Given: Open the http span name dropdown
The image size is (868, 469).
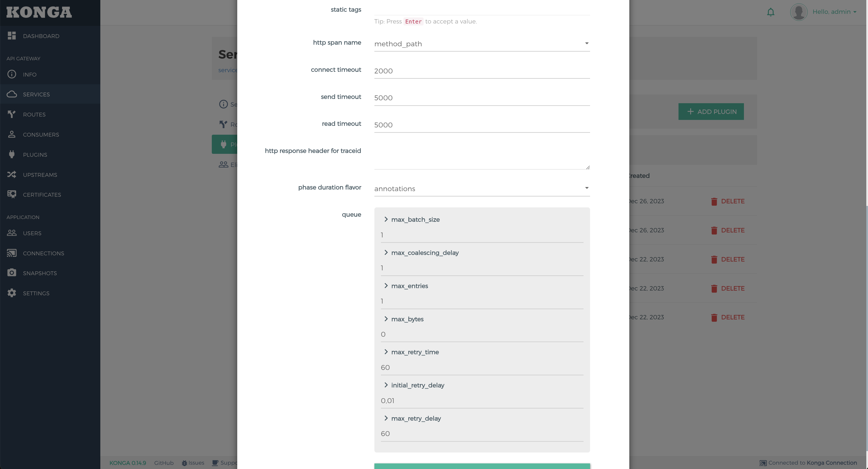Looking at the screenshot, I should 481,44.
